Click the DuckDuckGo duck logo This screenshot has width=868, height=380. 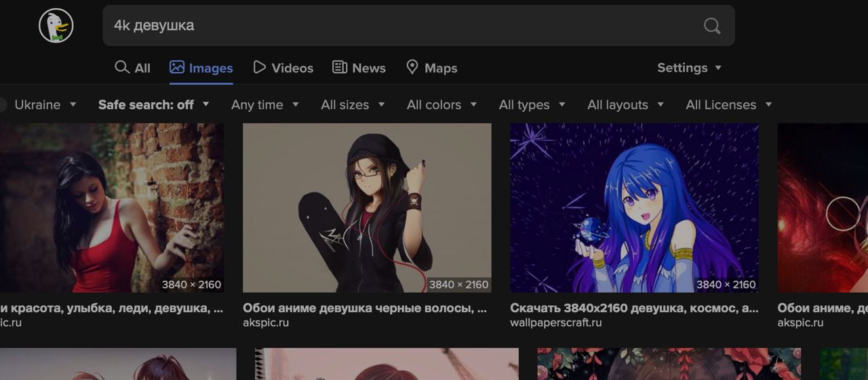pyautogui.click(x=56, y=26)
